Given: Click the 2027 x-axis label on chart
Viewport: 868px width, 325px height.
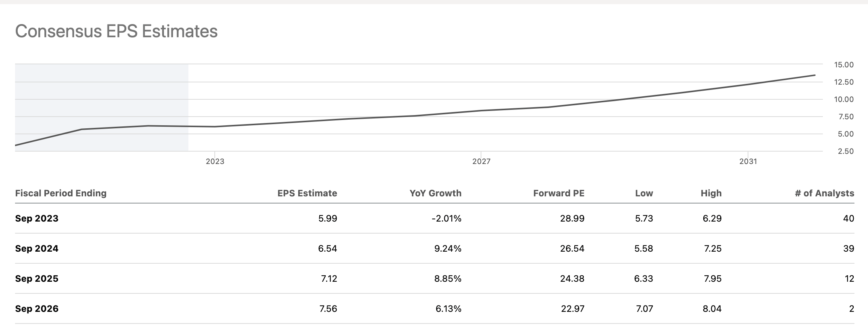Looking at the screenshot, I should [481, 161].
